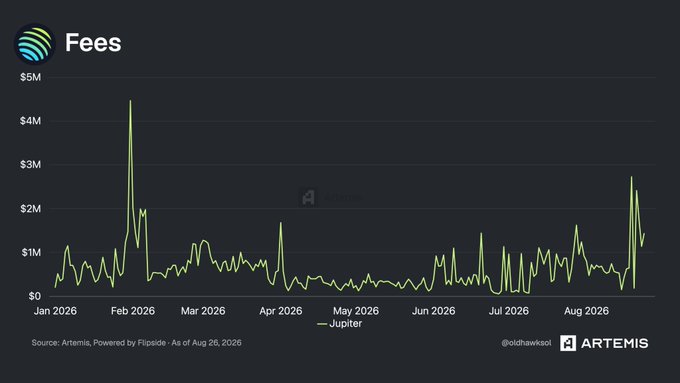Click the highest fee spike near Feb 2026

(130, 101)
